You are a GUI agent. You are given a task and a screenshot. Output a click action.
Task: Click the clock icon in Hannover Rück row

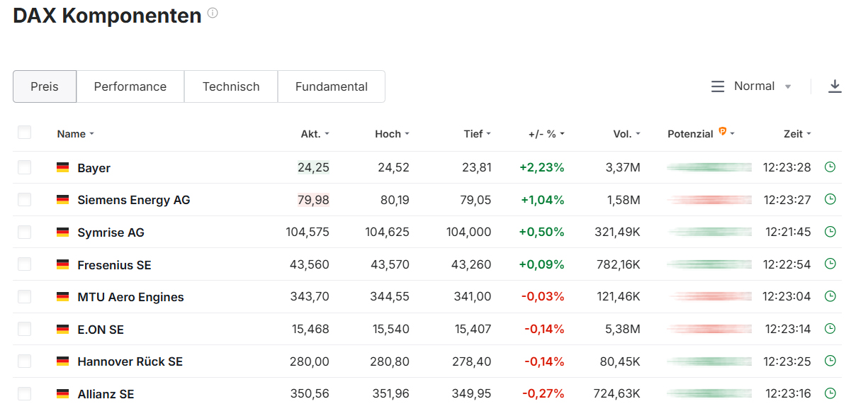tap(830, 361)
